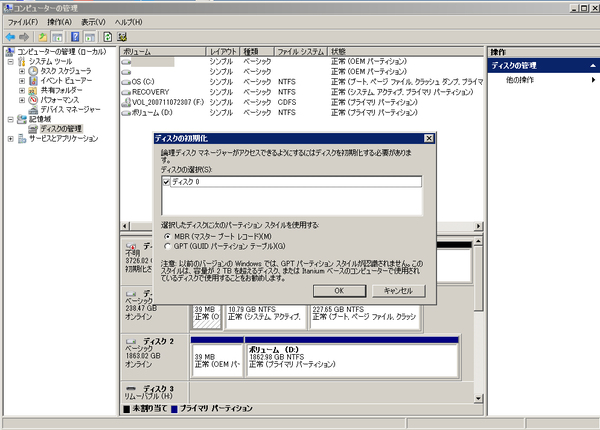Sort by the レイアウト column header
The width and height of the screenshot is (600, 430).
pos(223,52)
